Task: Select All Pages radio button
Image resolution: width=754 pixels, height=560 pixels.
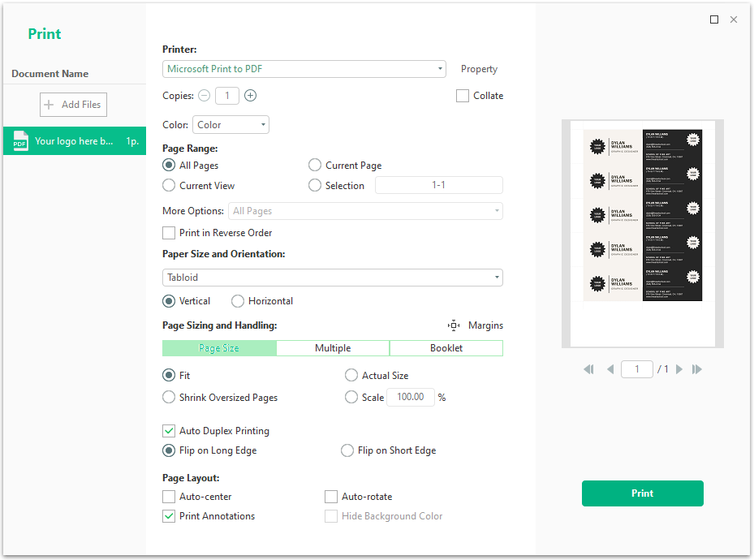Action: (169, 165)
